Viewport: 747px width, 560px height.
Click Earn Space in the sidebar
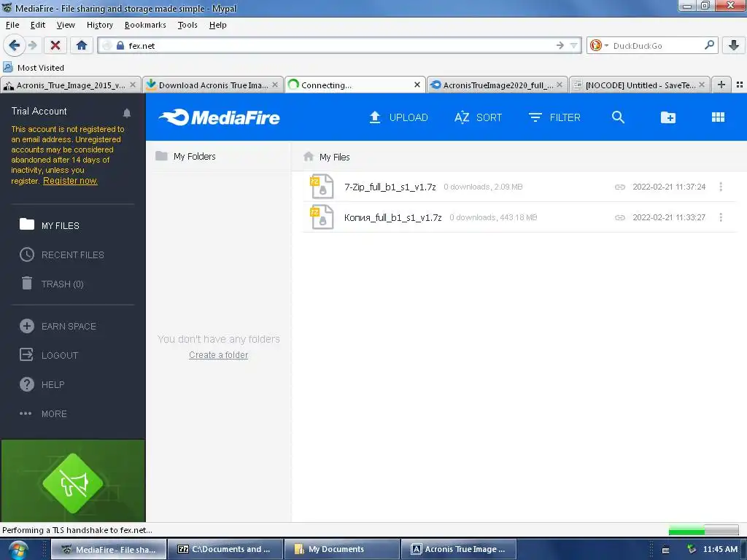click(x=58, y=326)
